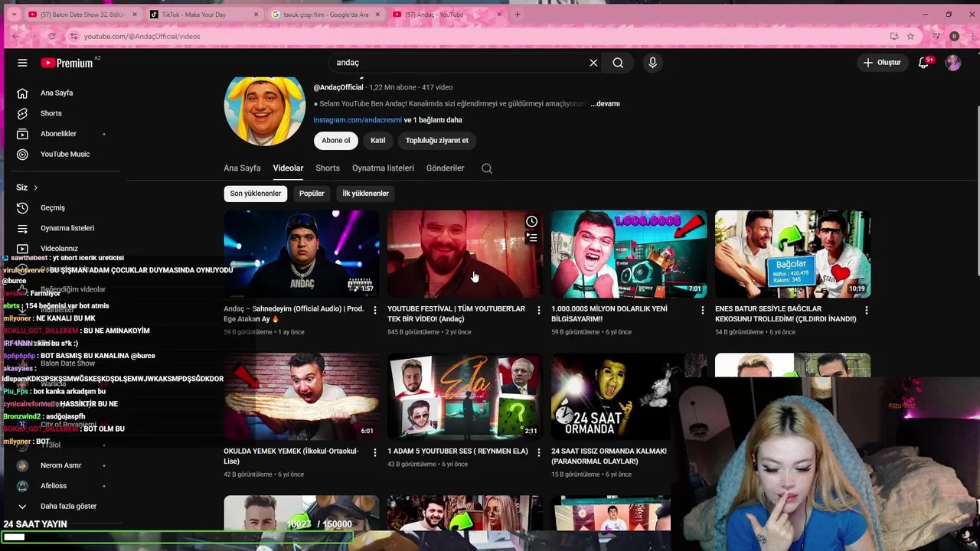Open options for 1 ADAM 5 YOUTUBER video
The width and height of the screenshot is (980, 551).
click(x=538, y=452)
